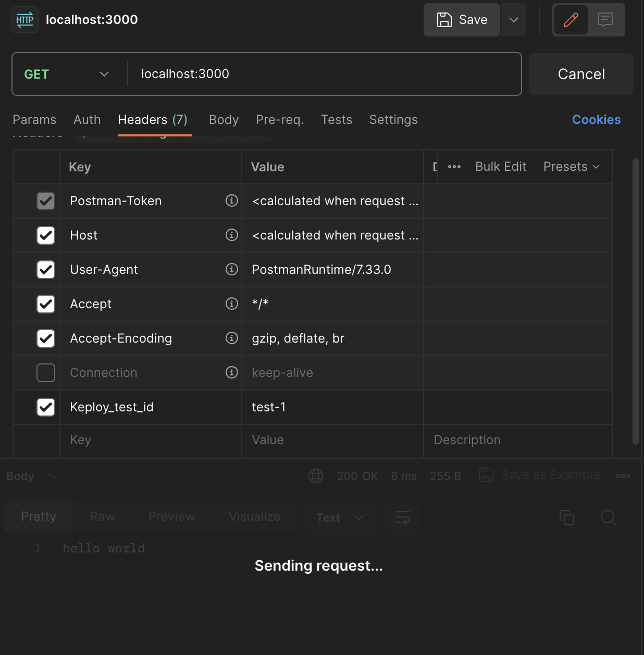Image resolution: width=644 pixels, height=655 pixels.
Task: Disable the Accept-Encoding header
Action: [46, 338]
